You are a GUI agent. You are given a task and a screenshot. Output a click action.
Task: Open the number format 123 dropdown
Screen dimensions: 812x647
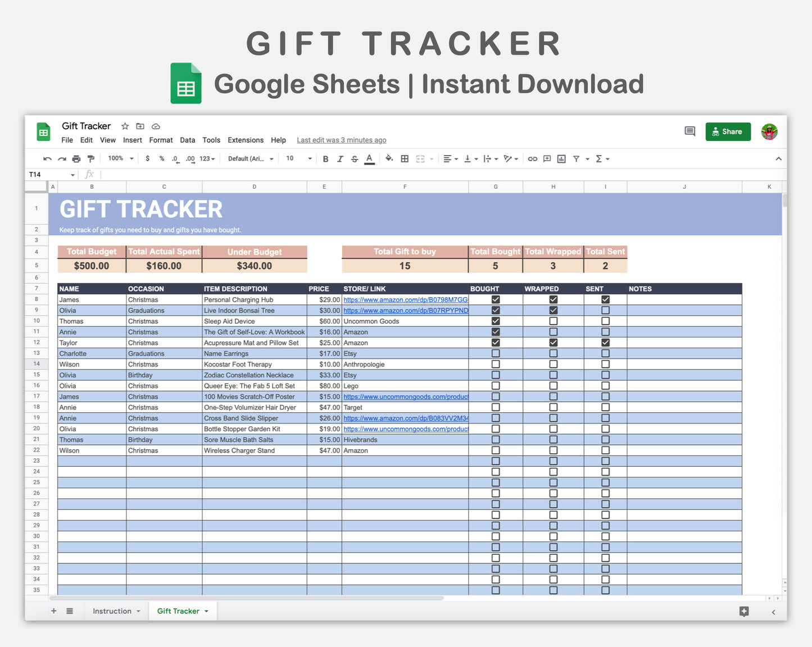pyautogui.click(x=206, y=159)
